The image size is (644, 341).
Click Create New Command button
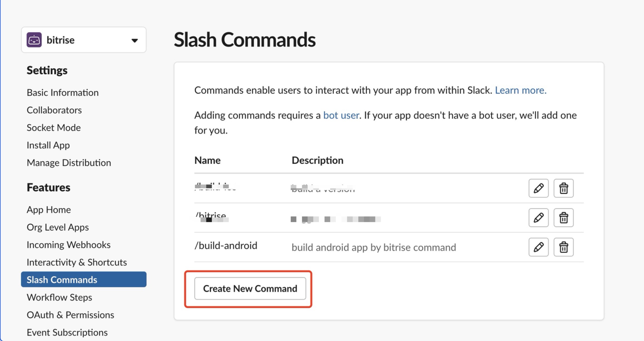pyautogui.click(x=250, y=288)
